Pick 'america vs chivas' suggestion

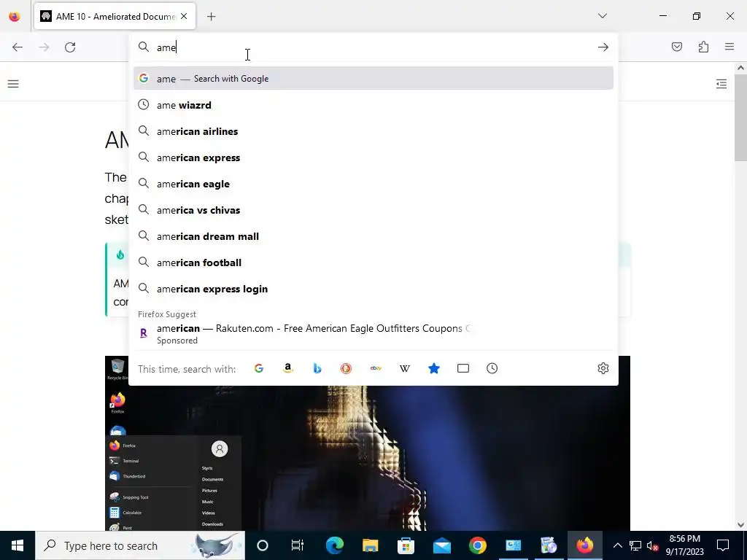373,209
